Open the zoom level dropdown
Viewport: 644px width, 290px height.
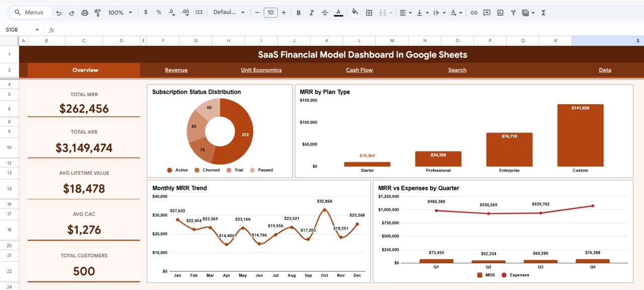pos(119,12)
